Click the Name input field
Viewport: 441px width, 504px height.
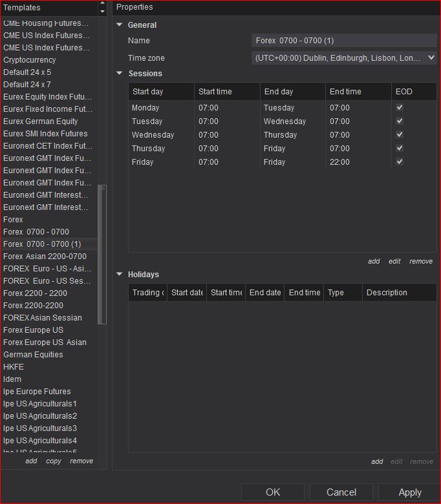pyautogui.click(x=344, y=41)
